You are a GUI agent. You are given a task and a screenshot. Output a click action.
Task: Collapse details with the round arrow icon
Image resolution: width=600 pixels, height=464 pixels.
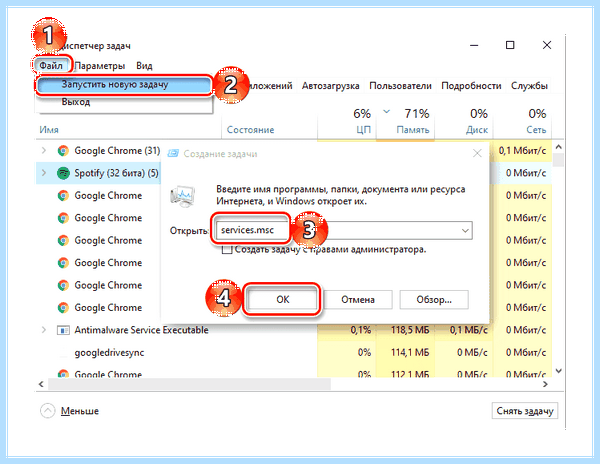[47, 411]
